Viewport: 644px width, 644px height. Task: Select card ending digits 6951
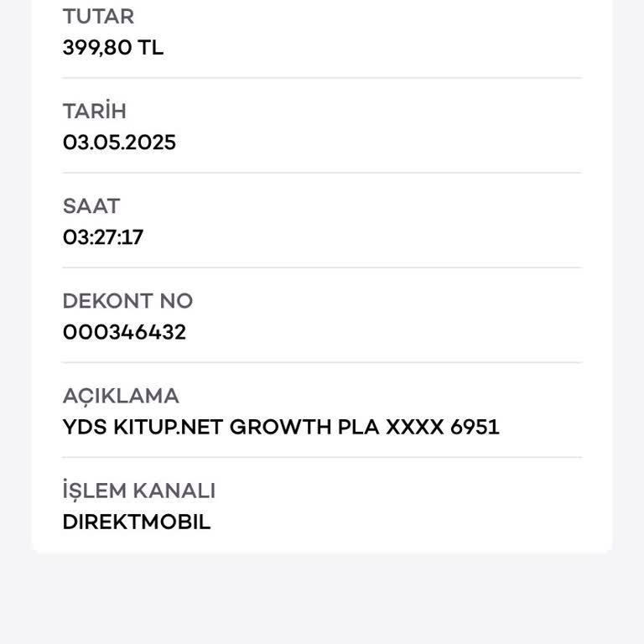475,427
